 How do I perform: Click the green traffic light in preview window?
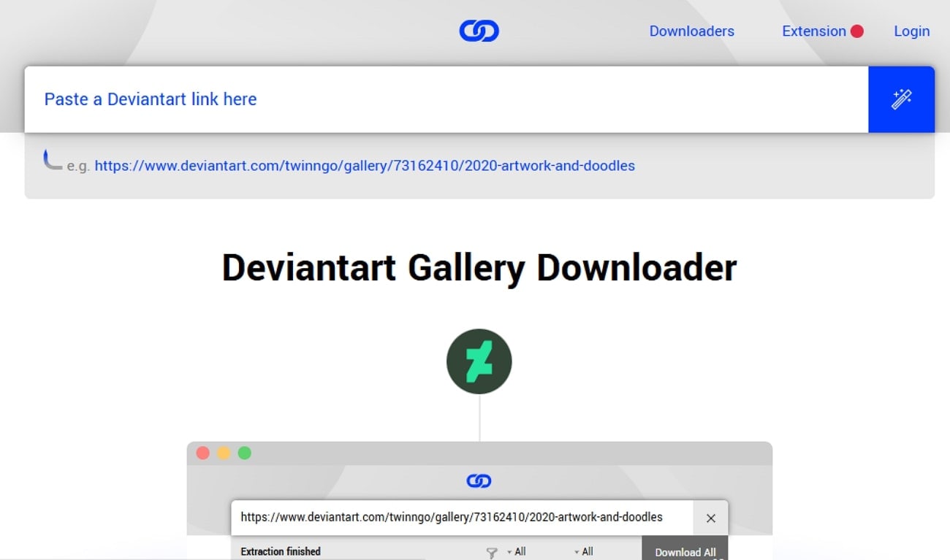click(x=244, y=453)
